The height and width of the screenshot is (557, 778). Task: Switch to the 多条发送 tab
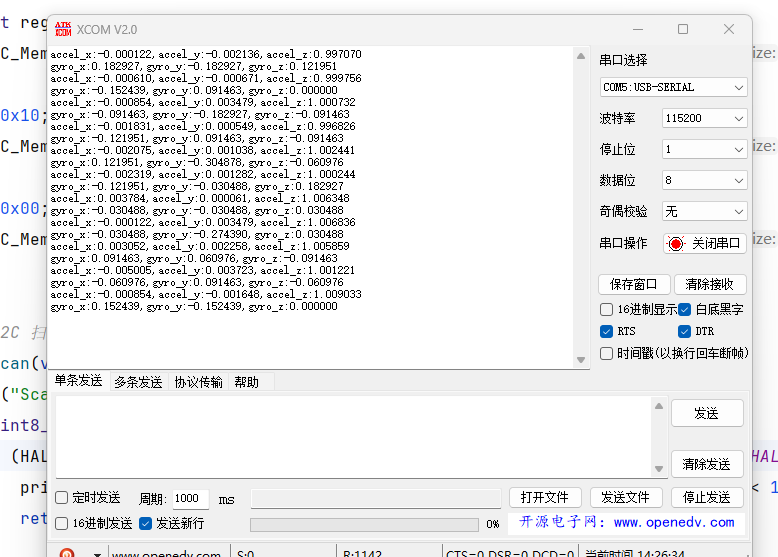[138, 382]
